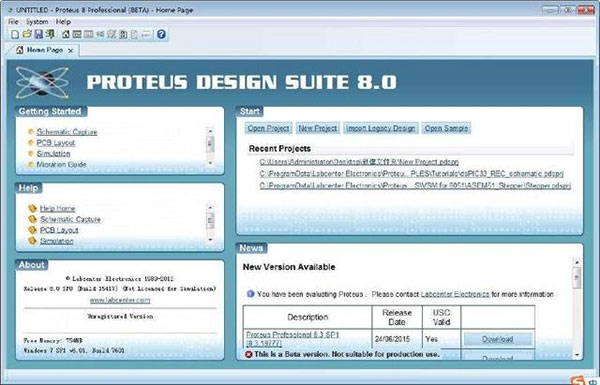Click the blue Help question mark icon
Image resolution: width=600 pixels, height=385 pixels.
coord(161,34)
